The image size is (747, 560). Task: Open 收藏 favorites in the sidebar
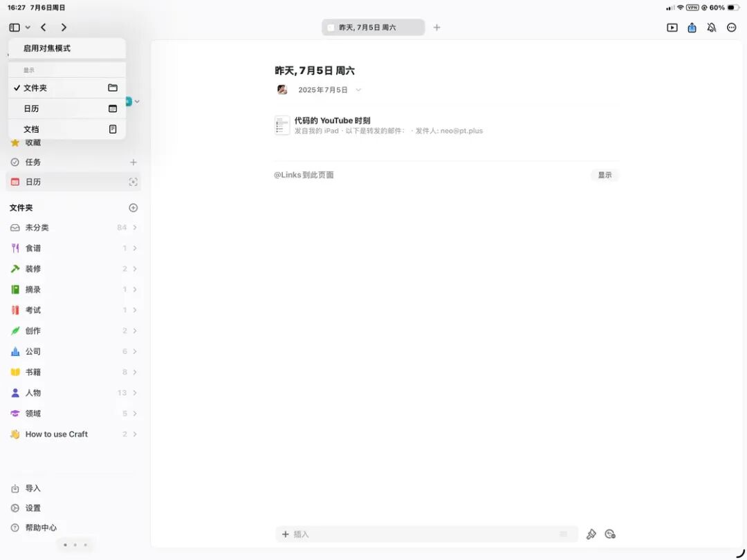point(73,142)
